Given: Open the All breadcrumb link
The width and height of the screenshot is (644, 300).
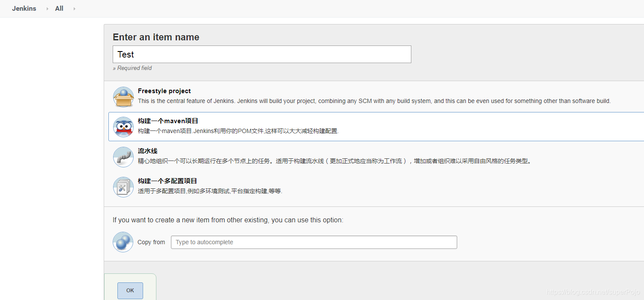Looking at the screenshot, I should 59,9.
